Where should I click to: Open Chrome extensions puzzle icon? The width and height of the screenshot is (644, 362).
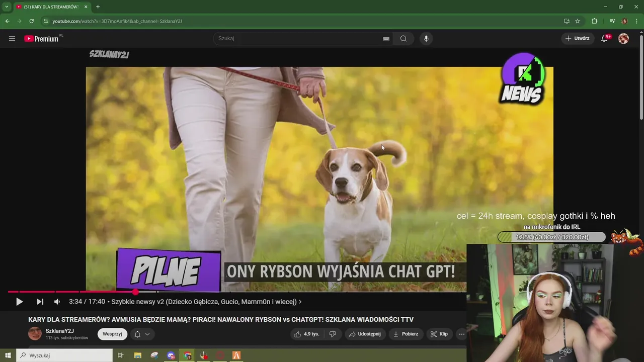pyautogui.click(x=594, y=21)
